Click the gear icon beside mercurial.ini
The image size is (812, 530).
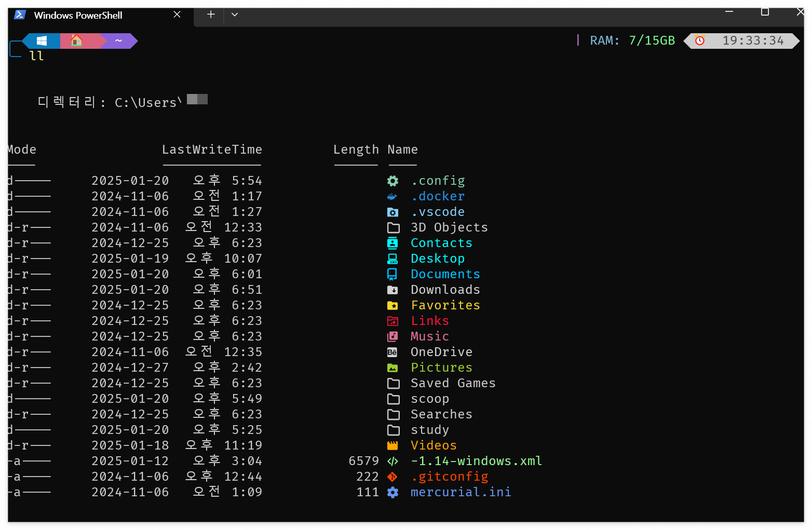393,492
